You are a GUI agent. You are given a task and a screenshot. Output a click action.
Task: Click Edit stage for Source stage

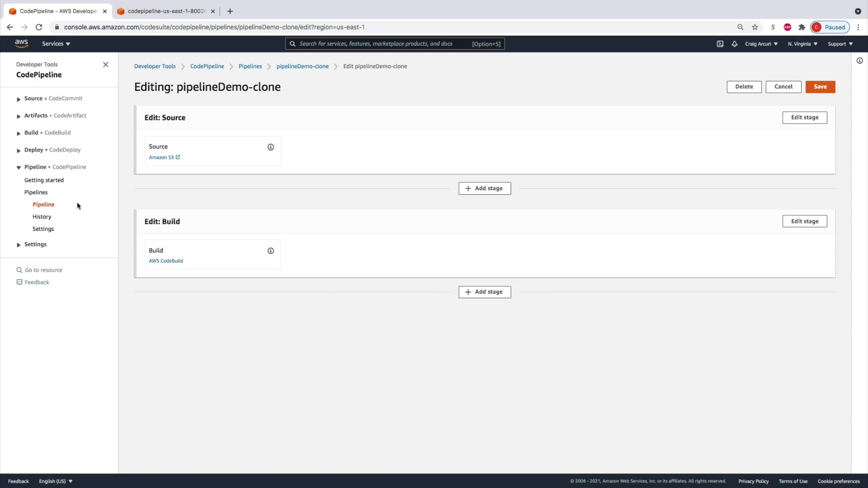click(x=805, y=117)
